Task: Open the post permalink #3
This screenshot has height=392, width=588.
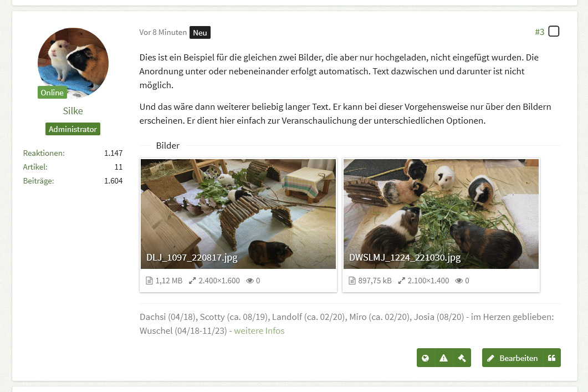Action: click(539, 32)
